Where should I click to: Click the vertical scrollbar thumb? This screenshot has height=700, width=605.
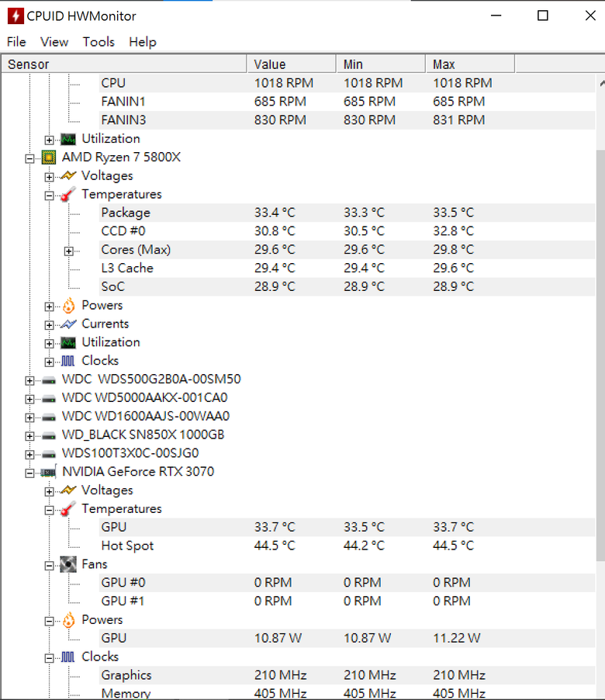[600, 355]
